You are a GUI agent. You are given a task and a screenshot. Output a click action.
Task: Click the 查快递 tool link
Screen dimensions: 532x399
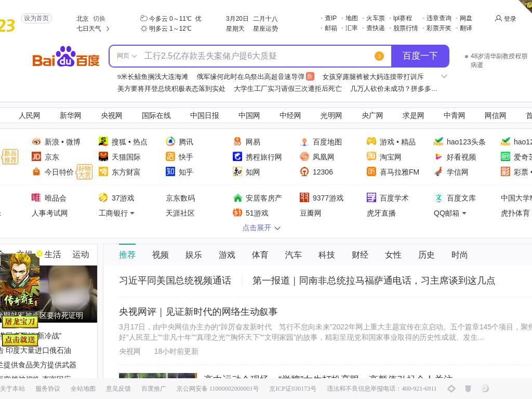tap(375, 28)
